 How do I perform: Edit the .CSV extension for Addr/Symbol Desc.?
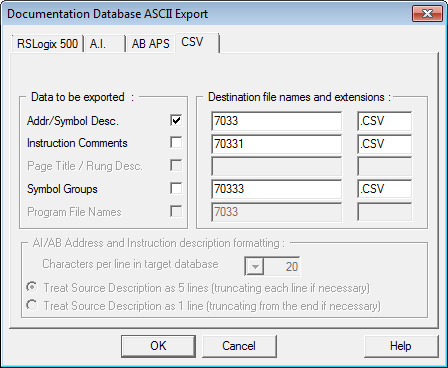pos(384,121)
